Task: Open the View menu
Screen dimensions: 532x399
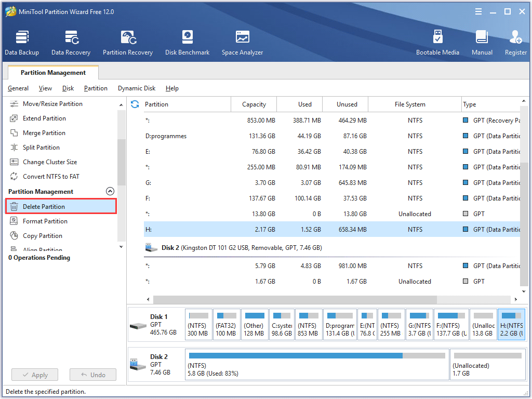Action: (45, 88)
